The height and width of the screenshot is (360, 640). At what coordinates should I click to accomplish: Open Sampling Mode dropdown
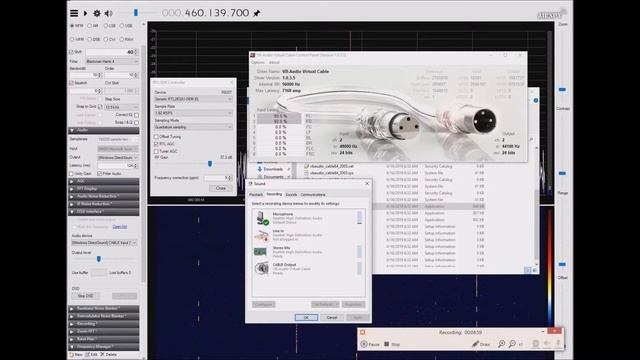pyautogui.click(x=193, y=127)
